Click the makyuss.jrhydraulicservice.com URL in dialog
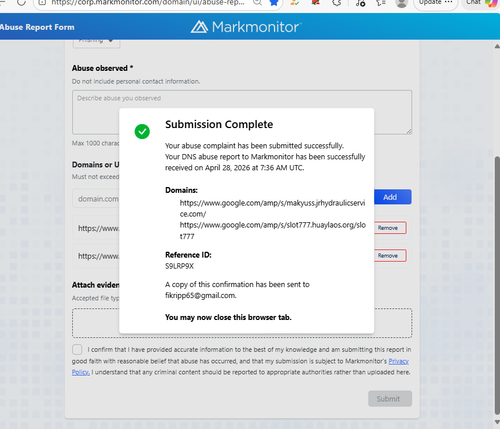 click(272, 208)
